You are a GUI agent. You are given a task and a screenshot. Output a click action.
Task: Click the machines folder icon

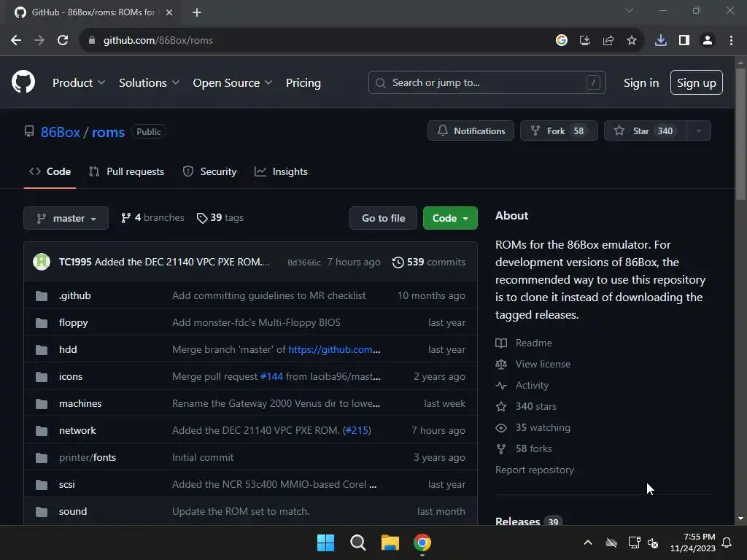42,404
